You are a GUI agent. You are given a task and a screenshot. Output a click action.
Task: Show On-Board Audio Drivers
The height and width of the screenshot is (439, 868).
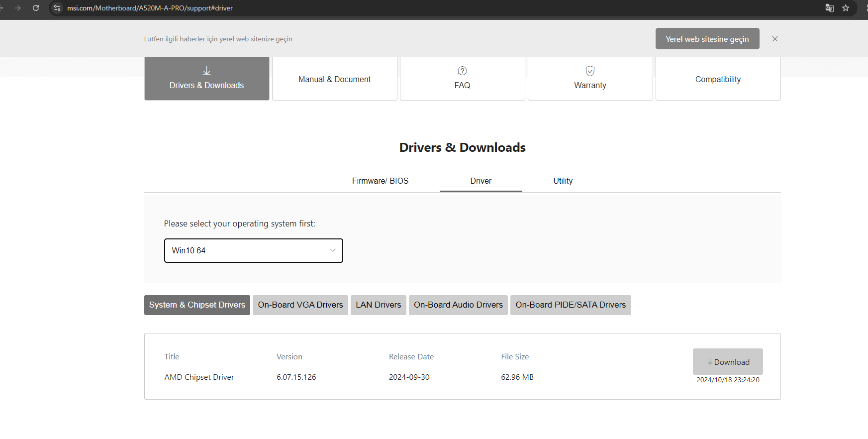458,305
